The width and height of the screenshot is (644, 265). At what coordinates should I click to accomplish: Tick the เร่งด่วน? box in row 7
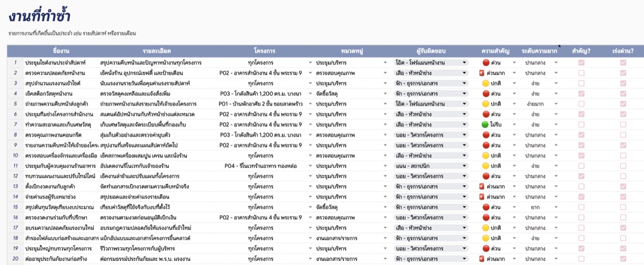pos(623,124)
